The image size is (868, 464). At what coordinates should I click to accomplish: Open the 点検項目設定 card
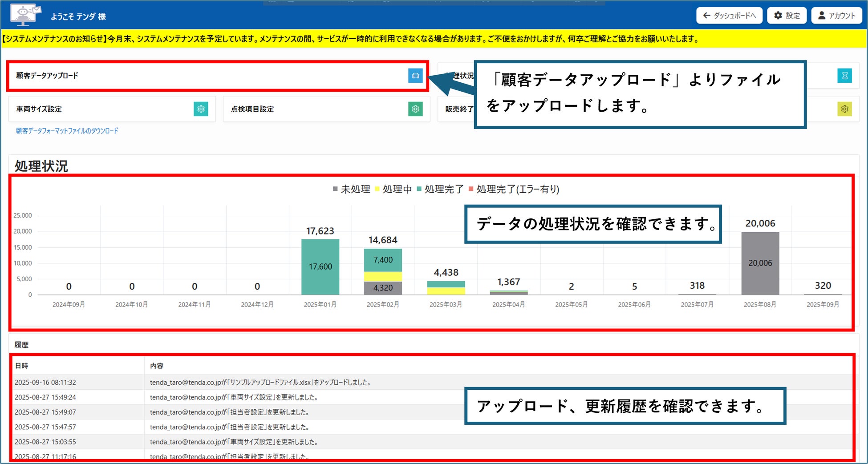(x=327, y=109)
